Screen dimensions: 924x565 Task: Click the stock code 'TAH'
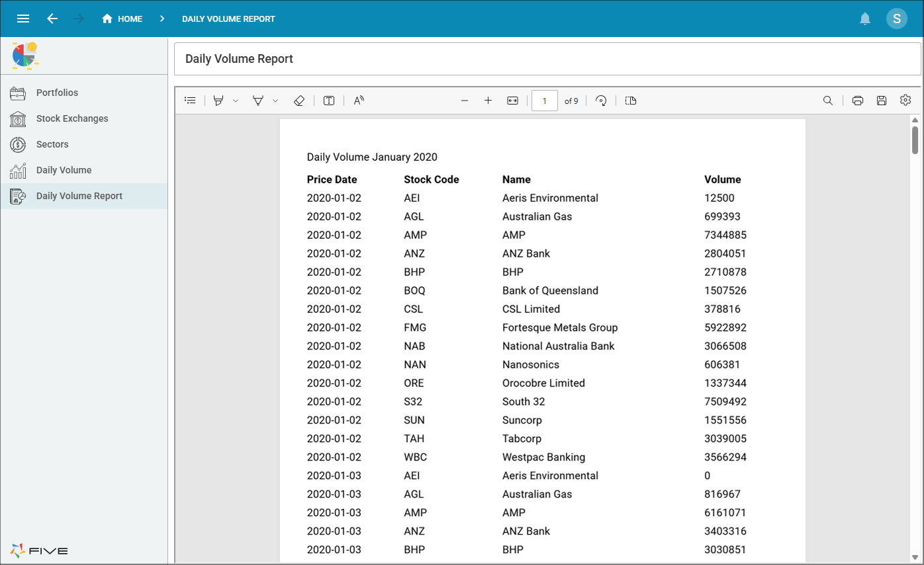(414, 439)
